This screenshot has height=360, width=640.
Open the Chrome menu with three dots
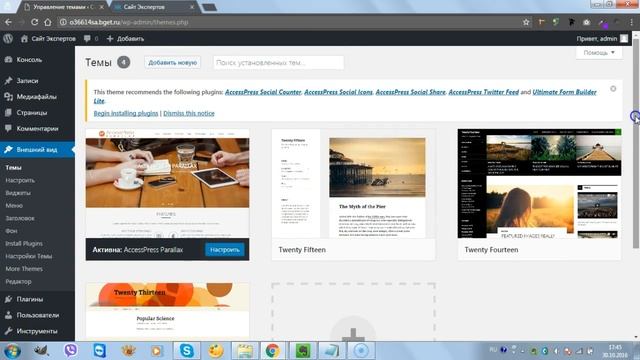[632, 22]
